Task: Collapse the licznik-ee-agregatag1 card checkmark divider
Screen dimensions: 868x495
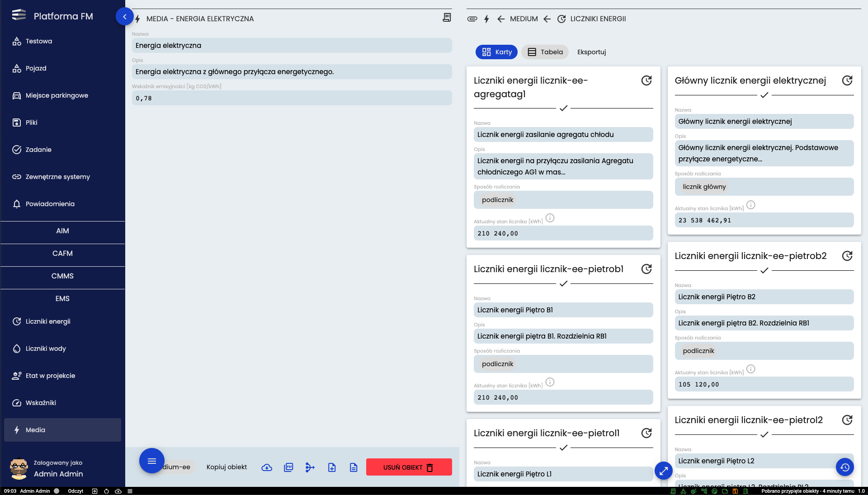Action: tap(563, 108)
